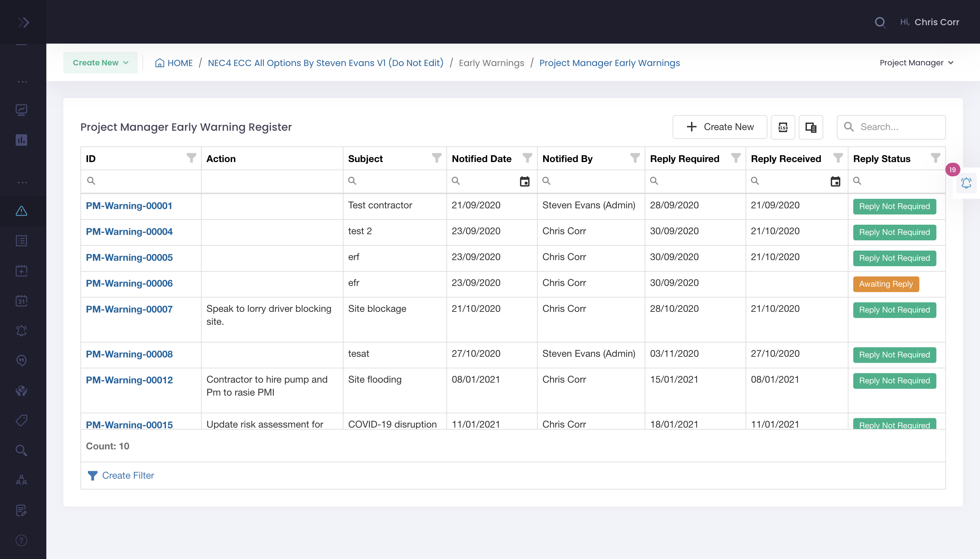This screenshot has height=559, width=980.
Task: Open the Early Warnings triangle sidebar icon
Action: point(21,211)
